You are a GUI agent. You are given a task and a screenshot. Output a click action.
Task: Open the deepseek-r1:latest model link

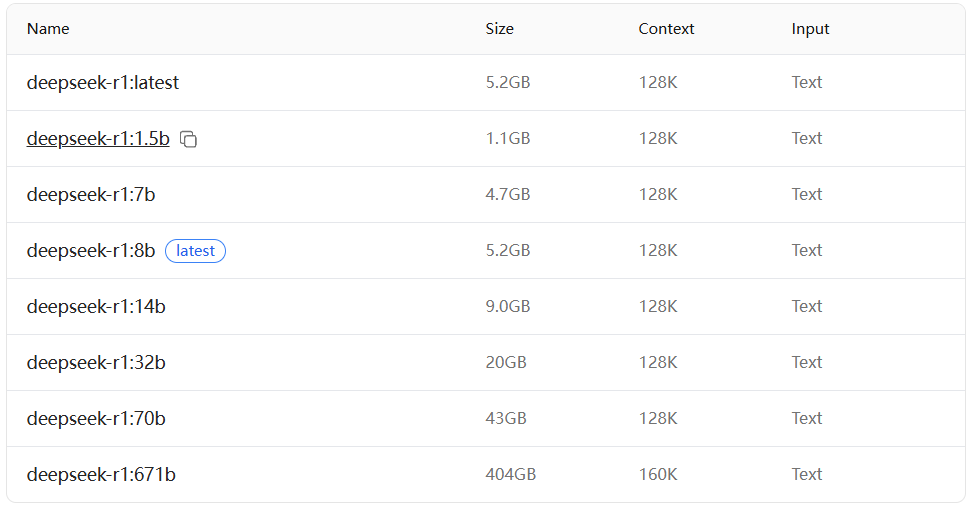point(102,83)
